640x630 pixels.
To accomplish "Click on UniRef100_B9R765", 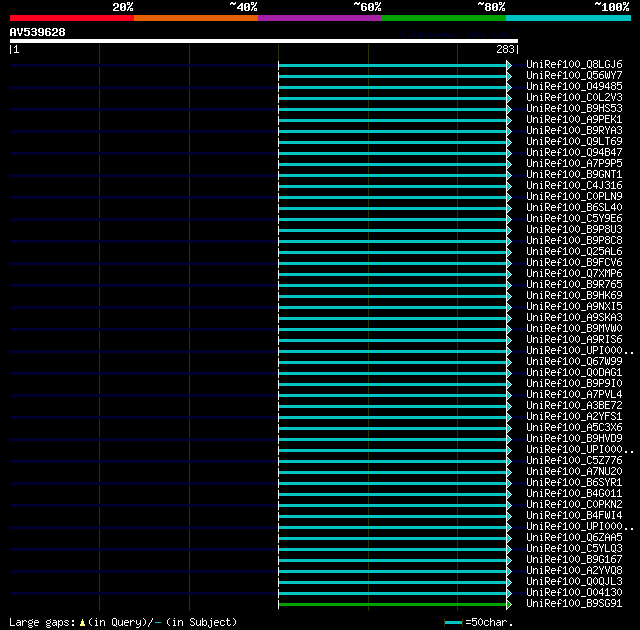I will pos(574,285).
